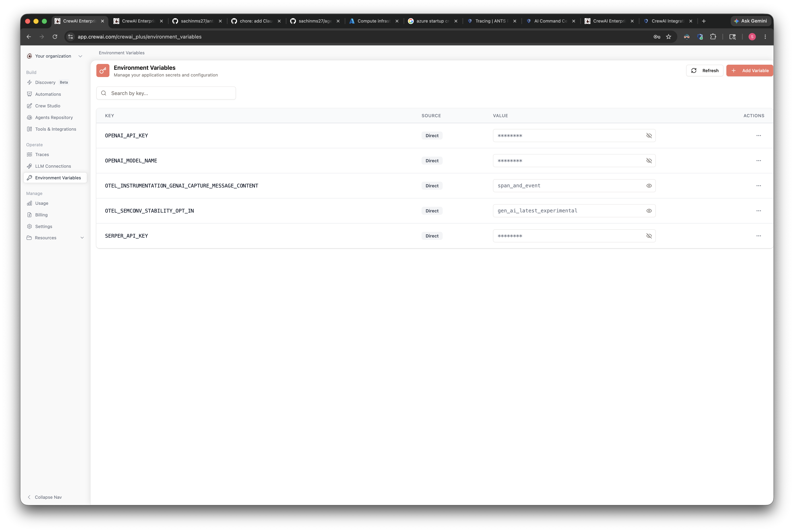
Task: Click Direct badge in OPENAI_MODEL_NAME row
Action: (432, 161)
